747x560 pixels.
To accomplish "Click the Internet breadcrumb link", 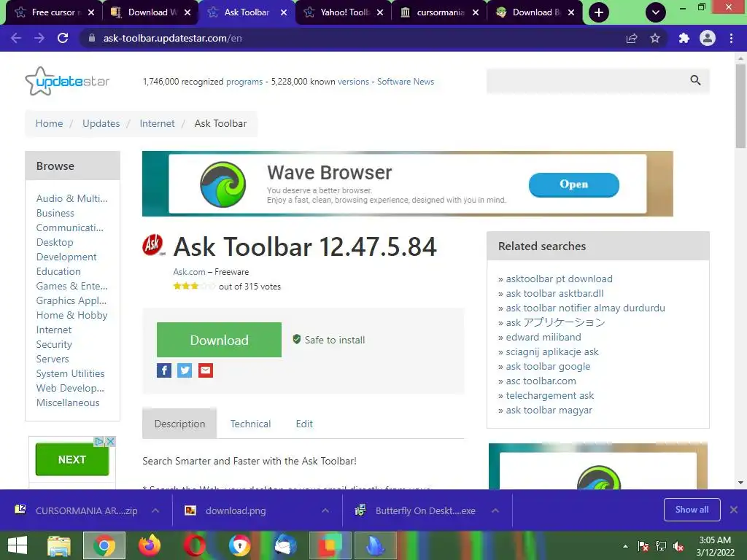I will click(x=158, y=123).
